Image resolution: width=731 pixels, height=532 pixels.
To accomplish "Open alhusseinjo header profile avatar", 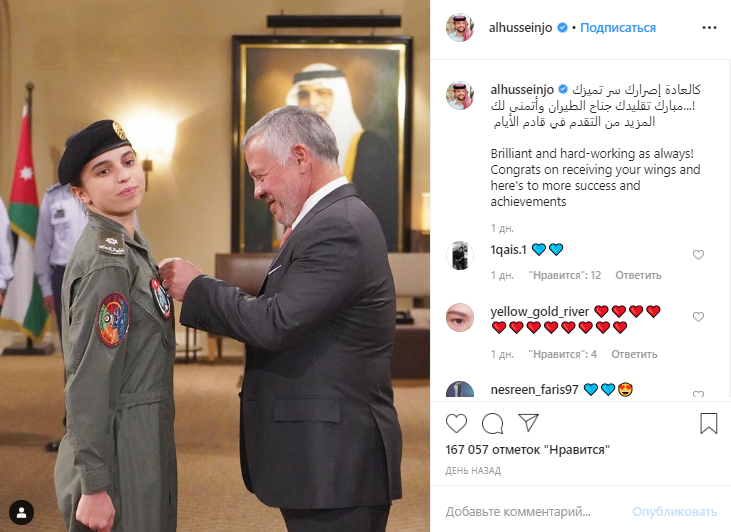I will (460, 28).
